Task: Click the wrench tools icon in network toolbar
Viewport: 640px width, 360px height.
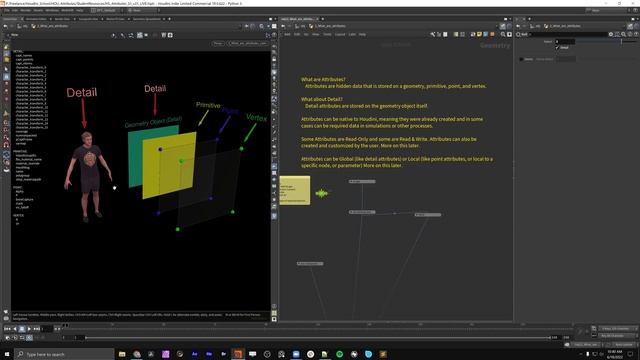Action: tap(433, 35)
